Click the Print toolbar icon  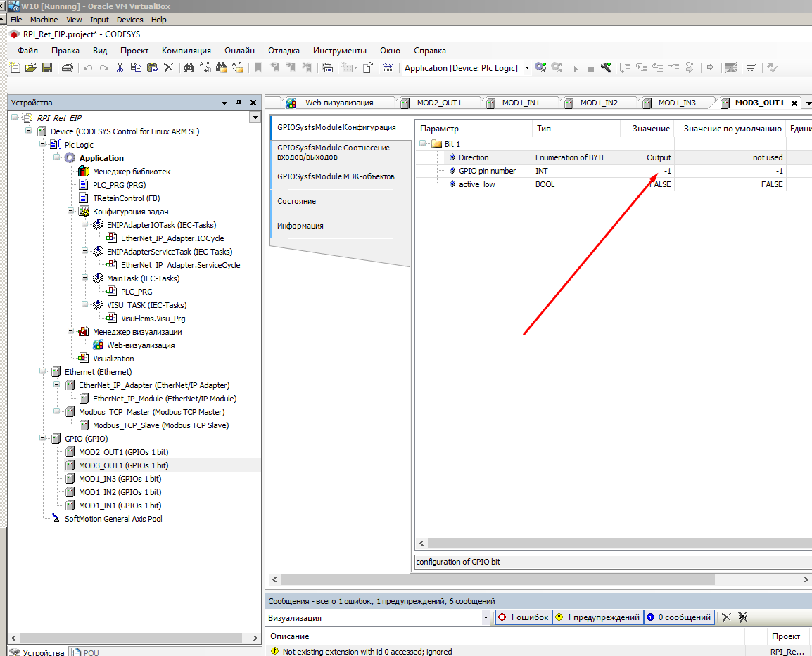[x=68, y=67]
